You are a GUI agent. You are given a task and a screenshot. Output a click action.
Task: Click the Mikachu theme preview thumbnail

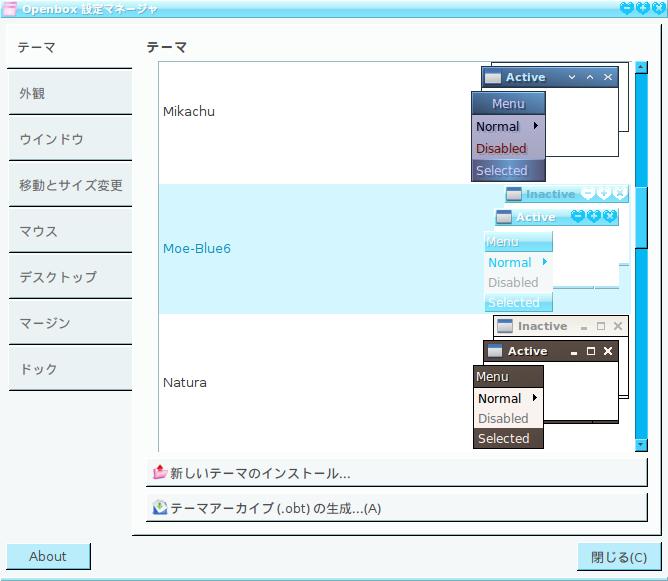[x=550, y=122]
